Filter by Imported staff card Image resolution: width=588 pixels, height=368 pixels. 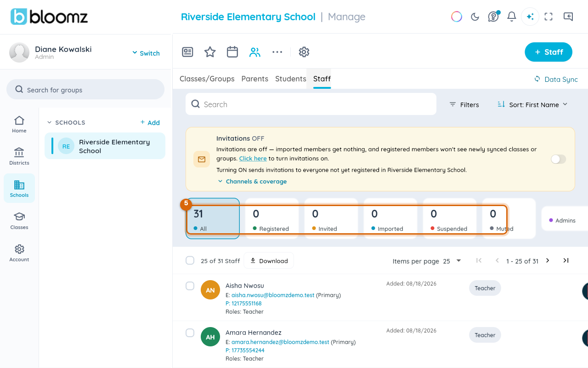pos(390,218)
